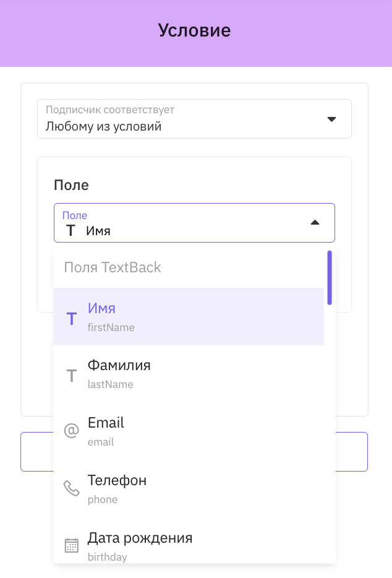
Task: Open the Любому из условий selector
Action: pyautogui.click(x=194, y=119)
